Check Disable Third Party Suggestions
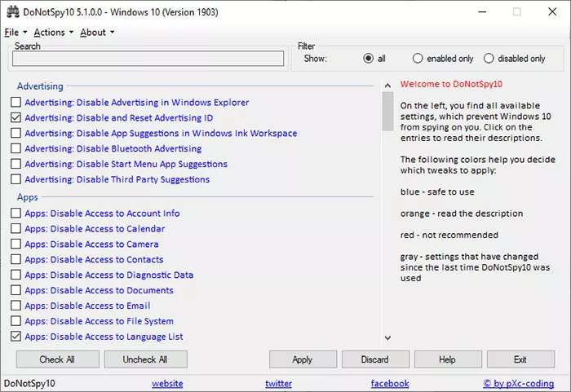Viewport: 571px width, 392px height. click(x=15, y=179)
